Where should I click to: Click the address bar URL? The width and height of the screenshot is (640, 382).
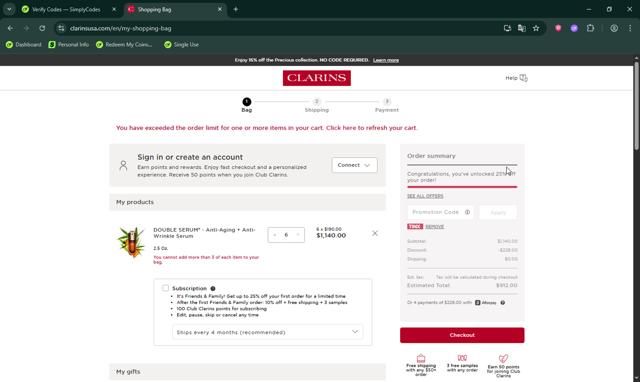tap(120, 28)
